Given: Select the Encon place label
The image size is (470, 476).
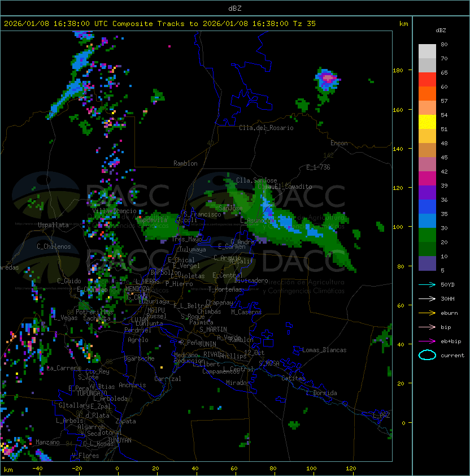Looking at the screenshot, I should click(339, 143).
